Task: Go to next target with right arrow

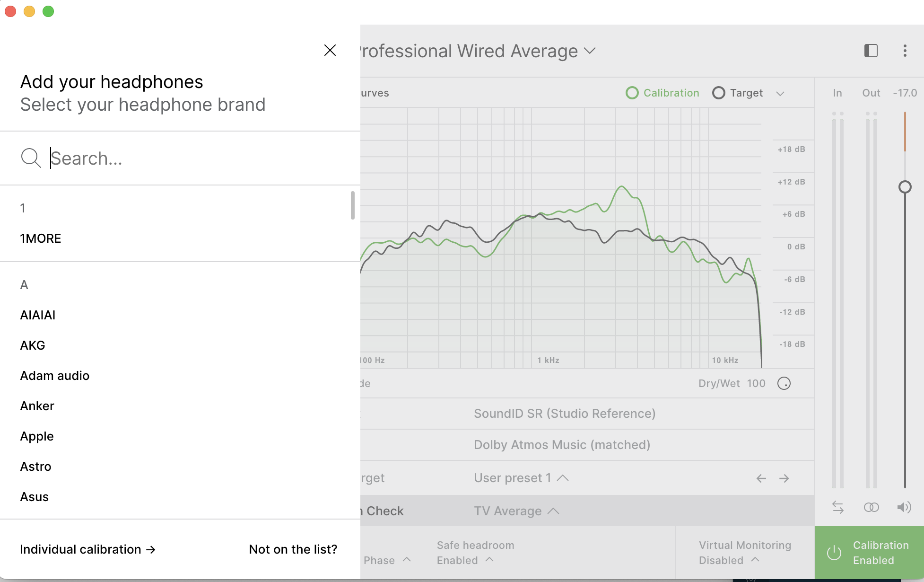Action: coord(784,478)
